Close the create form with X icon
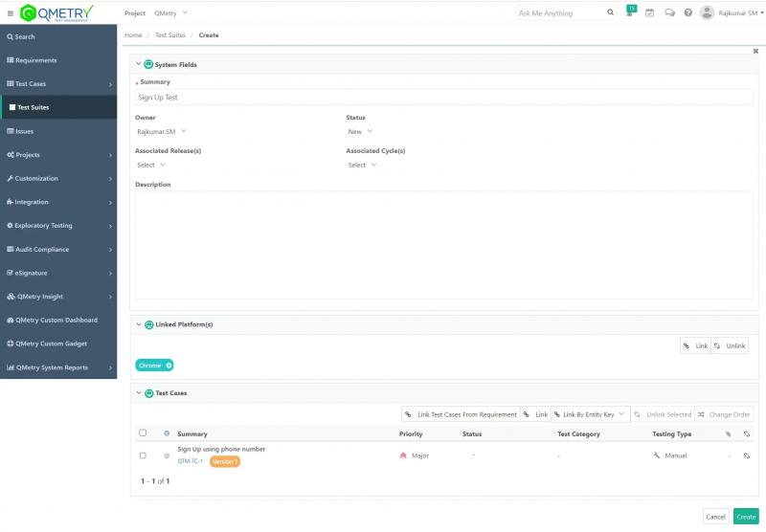766x532 pixels. (755, 52)
